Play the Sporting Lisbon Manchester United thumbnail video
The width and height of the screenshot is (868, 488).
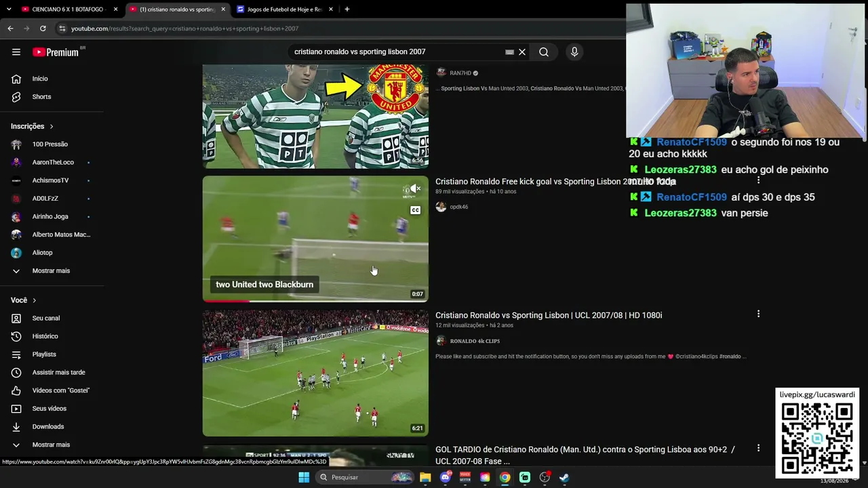(x=315, y=117)
